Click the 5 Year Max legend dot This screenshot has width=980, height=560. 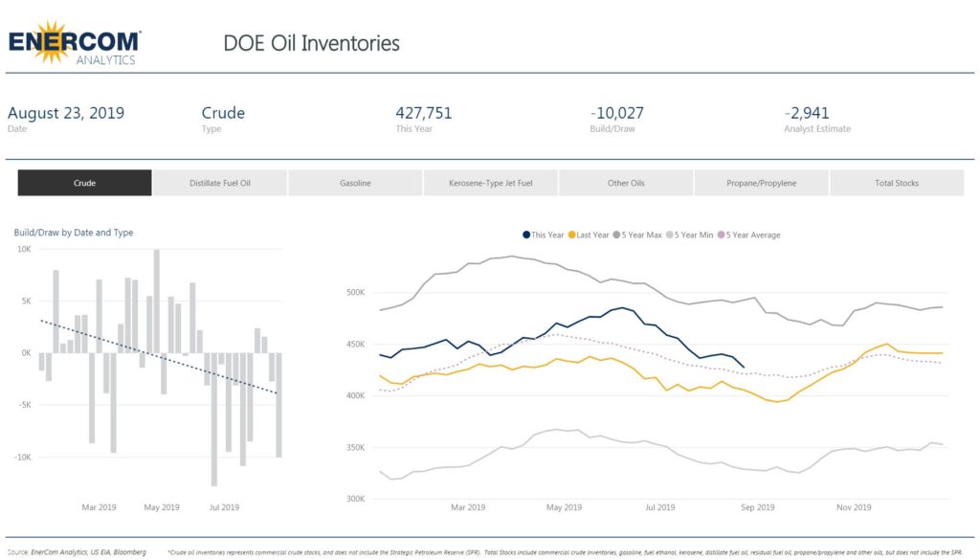[x=617, y=235]
